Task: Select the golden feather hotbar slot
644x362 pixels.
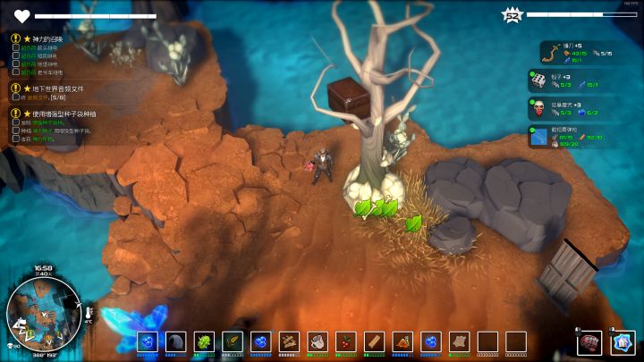Action: tap(233, 341)
